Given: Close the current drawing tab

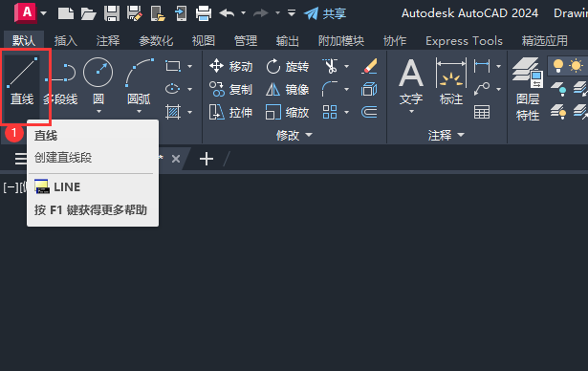Looking at the screenshot, I should (x=176, y=159).
